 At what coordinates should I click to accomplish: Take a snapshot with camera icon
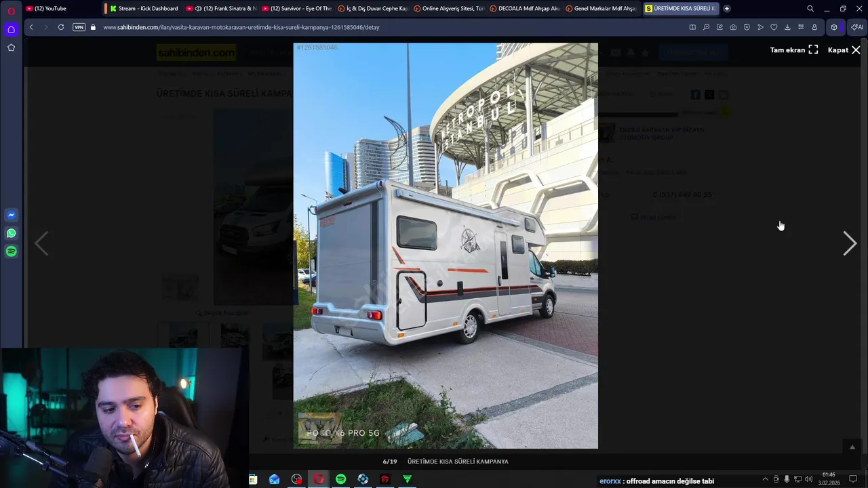[x=733, y=27]
